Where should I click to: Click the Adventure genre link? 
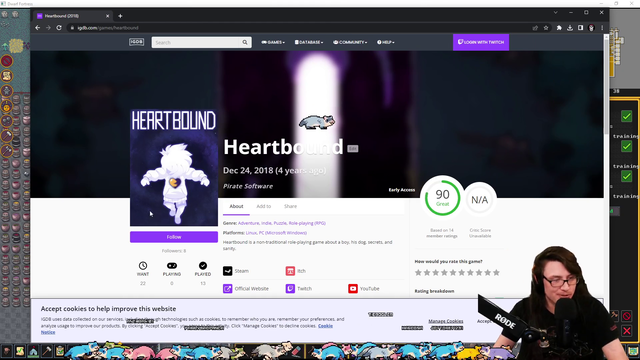(248, 223)
